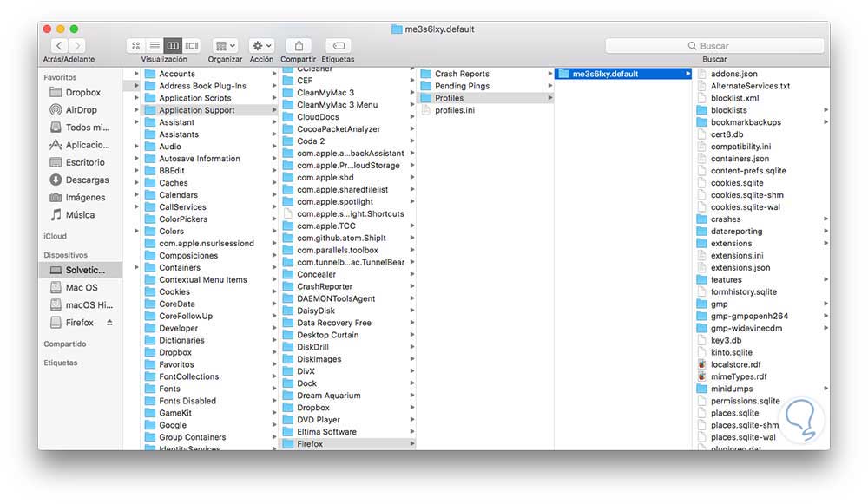Select the com.apple.s...ight.Shortcuts file
Image resolution: width=868 pixels, height=504 pixels.
[x=348, y=213]
